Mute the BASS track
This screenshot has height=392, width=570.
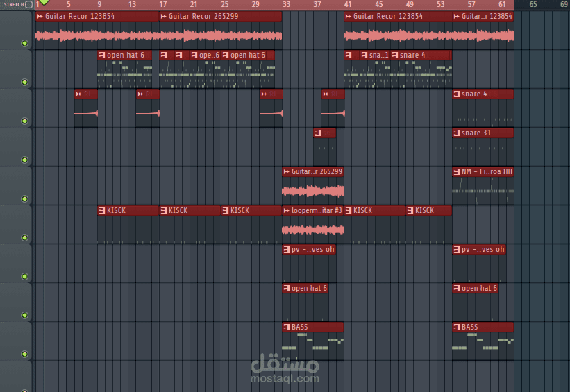point(24,355)
